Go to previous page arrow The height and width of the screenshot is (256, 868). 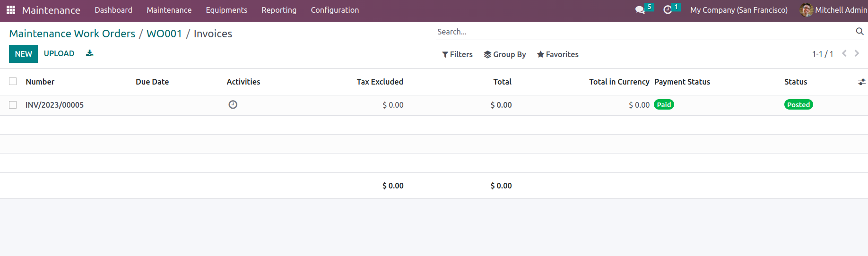(x=844, y=54)
